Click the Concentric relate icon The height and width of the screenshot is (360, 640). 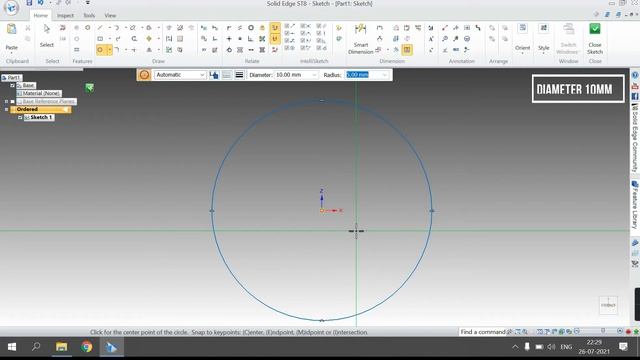point(251,28)
